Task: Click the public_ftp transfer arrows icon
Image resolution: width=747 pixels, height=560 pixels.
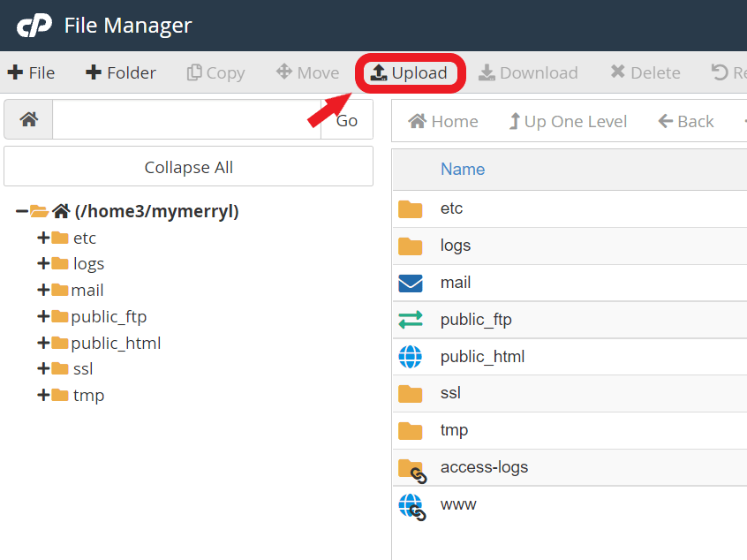Action: pyautogui.click(x=411, y=320)
